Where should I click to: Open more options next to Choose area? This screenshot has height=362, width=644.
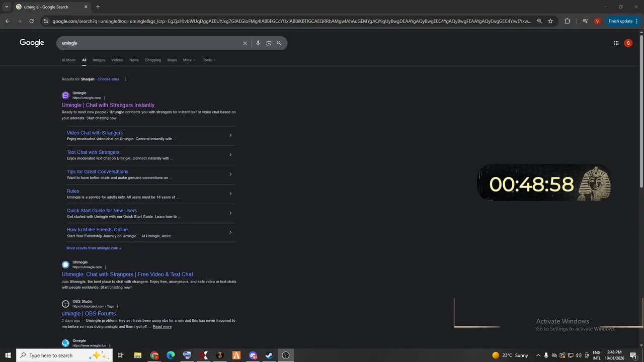click(x=126, y=79)
